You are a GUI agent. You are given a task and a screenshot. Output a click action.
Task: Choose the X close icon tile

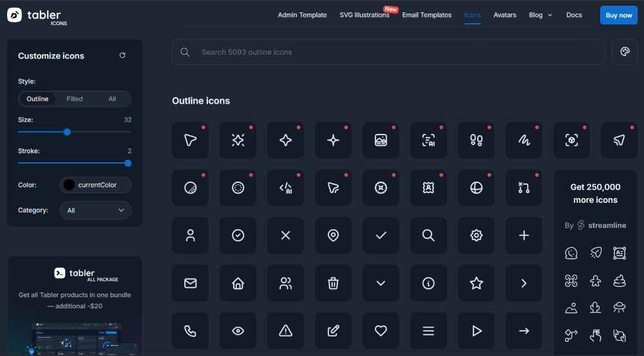[285, 235]
